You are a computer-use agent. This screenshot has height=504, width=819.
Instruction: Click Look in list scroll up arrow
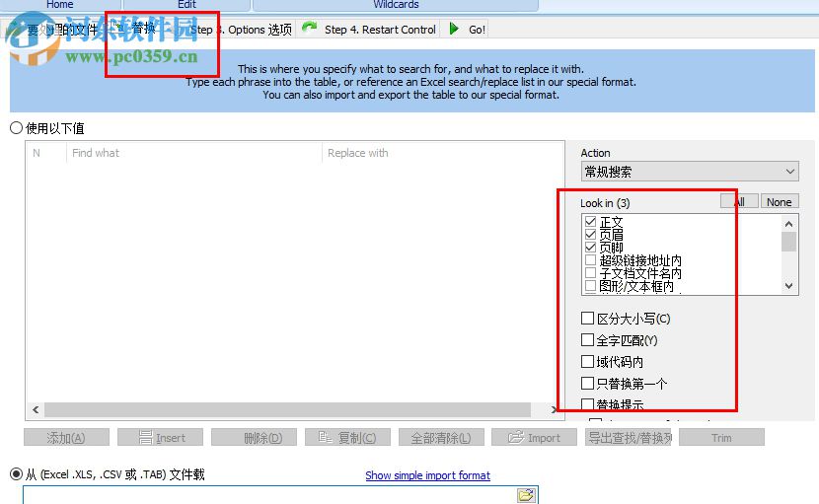[x=788, y=224]
